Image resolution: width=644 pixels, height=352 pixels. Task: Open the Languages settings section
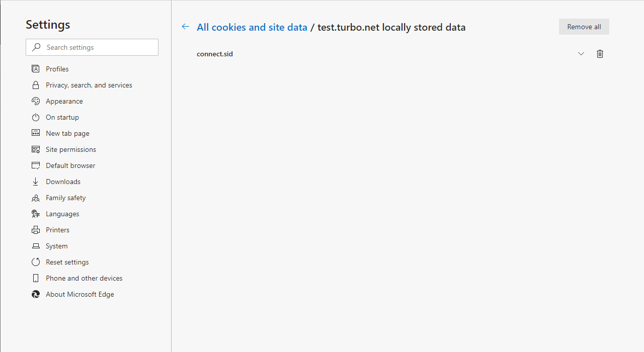point(62,214)
